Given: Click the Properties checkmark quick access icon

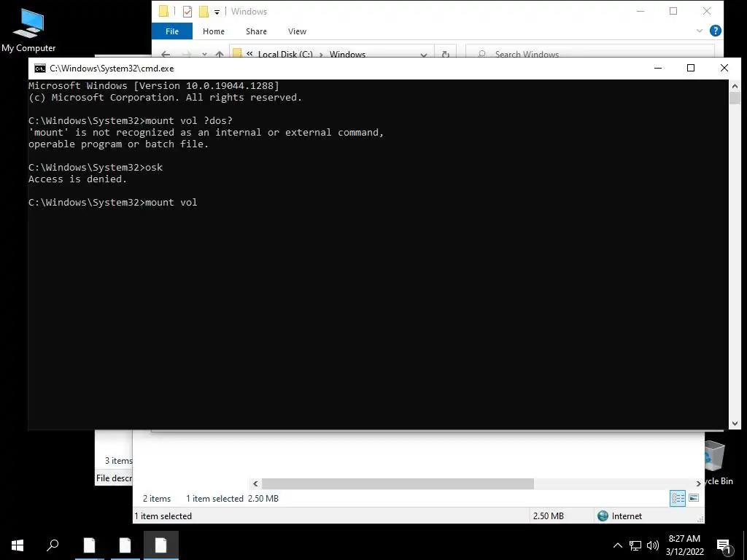Looking at the screenshot, I should coord(187,12).
